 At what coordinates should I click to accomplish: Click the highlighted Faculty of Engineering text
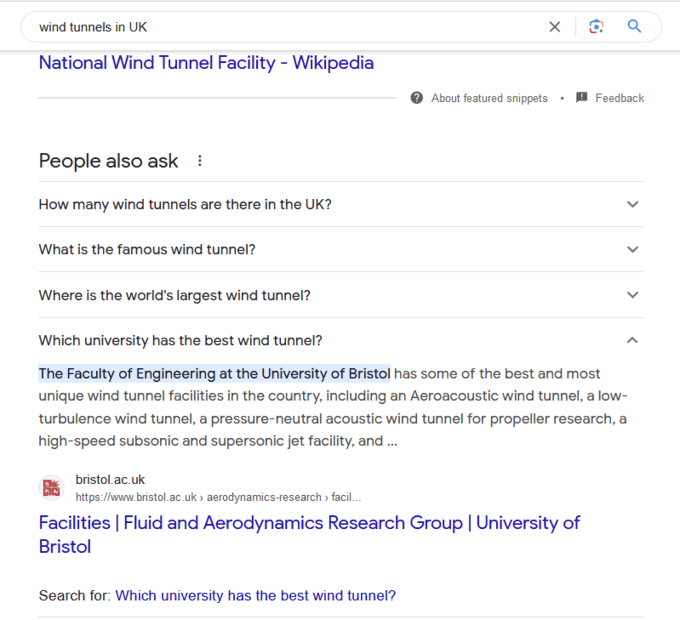pos(214,374)
